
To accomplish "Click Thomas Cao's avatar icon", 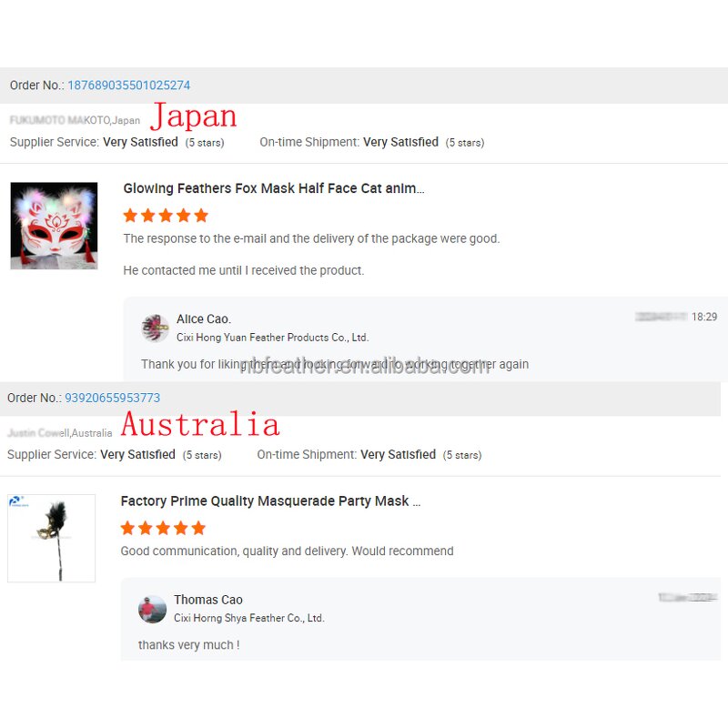I will [152, 609].
